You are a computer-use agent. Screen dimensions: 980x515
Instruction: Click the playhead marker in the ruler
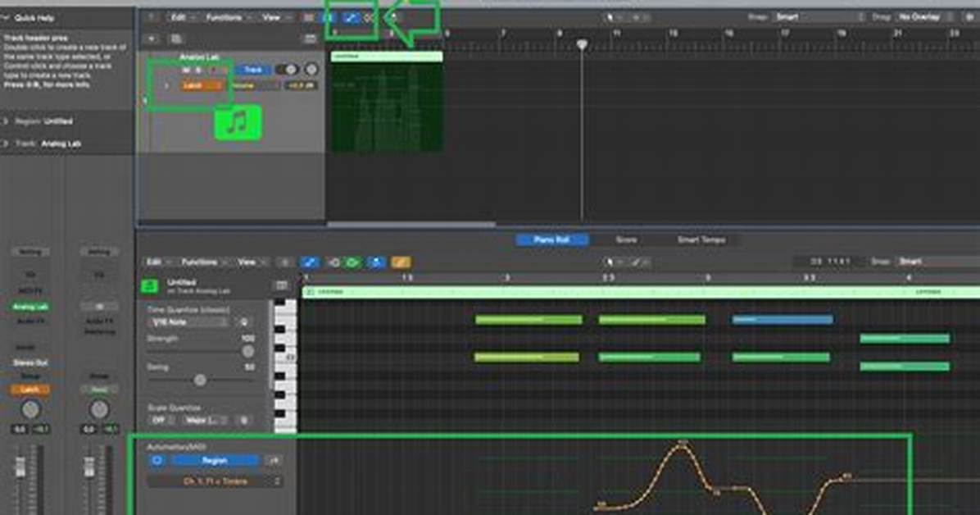tap(582, 44)
